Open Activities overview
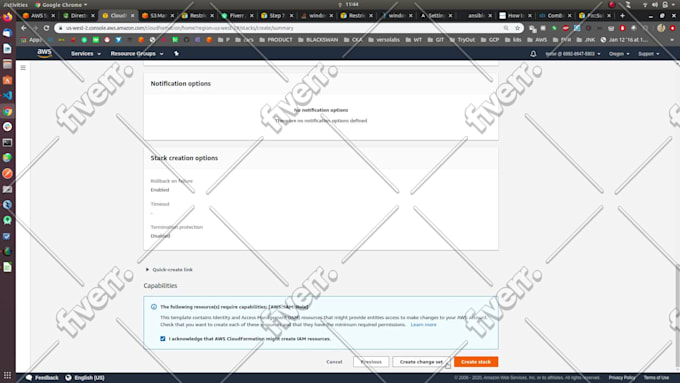Viewport: 680px width, 383px height. (16, 4)
